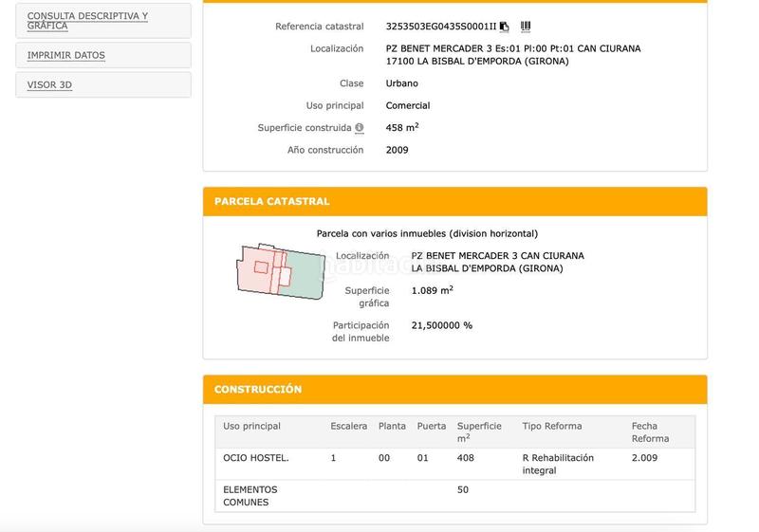759x532 pixels.
Task: Click the Tipo Reforma column header
Action: point(552,426)
